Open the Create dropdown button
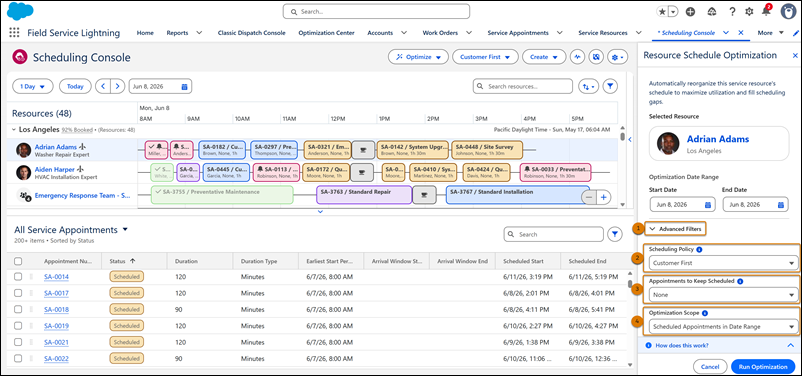This screenshot has height=376, width=802. click(x=544, y=57)
